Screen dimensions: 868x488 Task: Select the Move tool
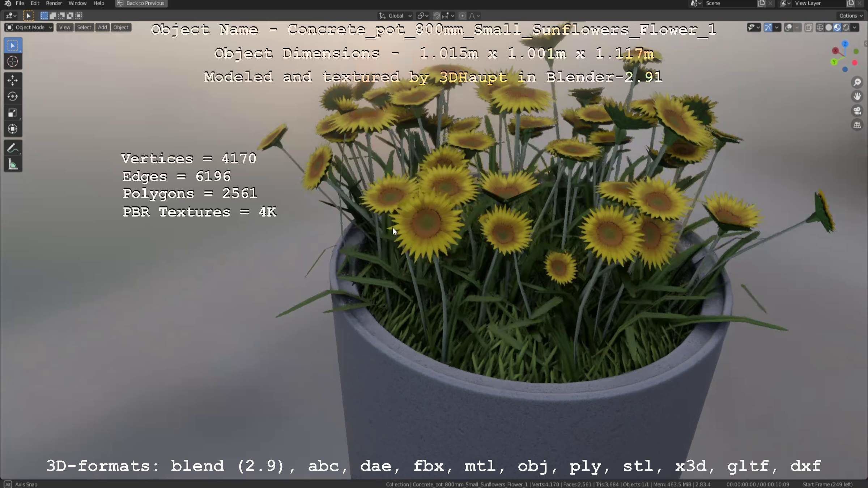(13, 80)
